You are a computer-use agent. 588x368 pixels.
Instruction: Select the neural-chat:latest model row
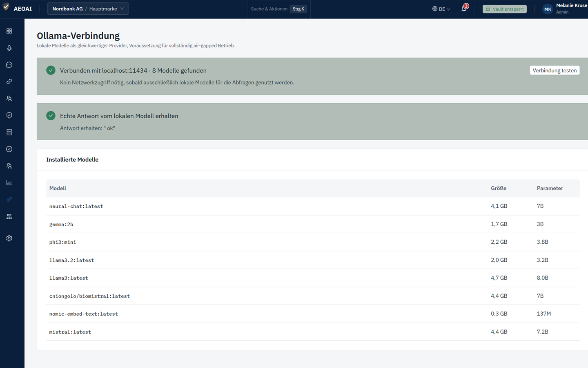[313, 206]
